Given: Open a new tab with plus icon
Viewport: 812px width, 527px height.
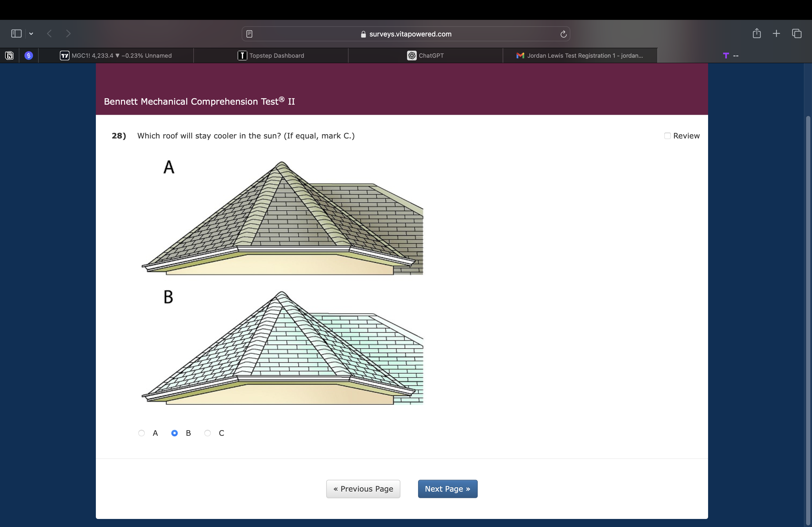Looking at the screenshot, I should [x=776, y=33].
